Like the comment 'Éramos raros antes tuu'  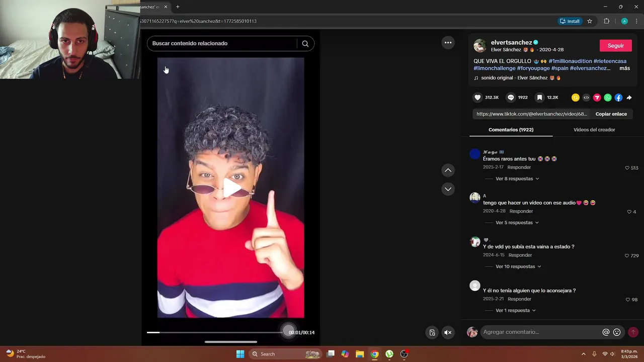pyautogui.click(x=627, y=168)
